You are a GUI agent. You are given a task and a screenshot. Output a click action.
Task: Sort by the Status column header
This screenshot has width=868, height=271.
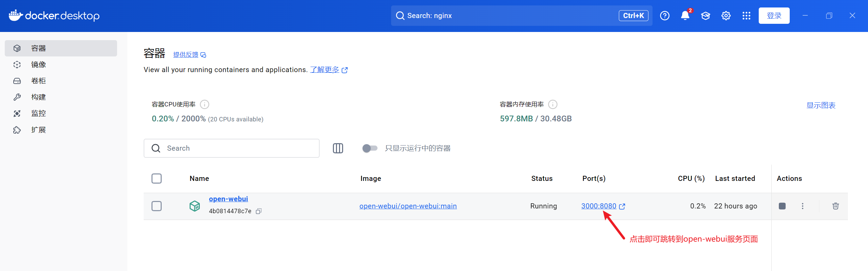pyautogui.click(x=542, y=179)
